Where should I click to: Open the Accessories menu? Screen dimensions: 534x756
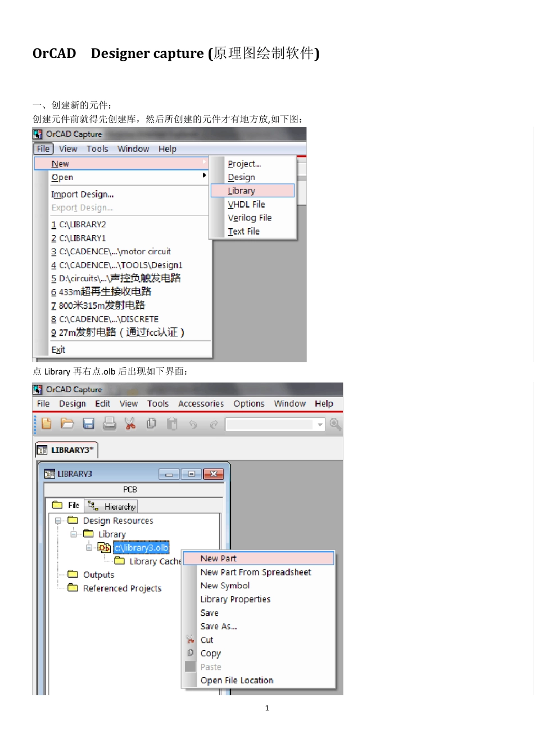[x=201, y=403]
